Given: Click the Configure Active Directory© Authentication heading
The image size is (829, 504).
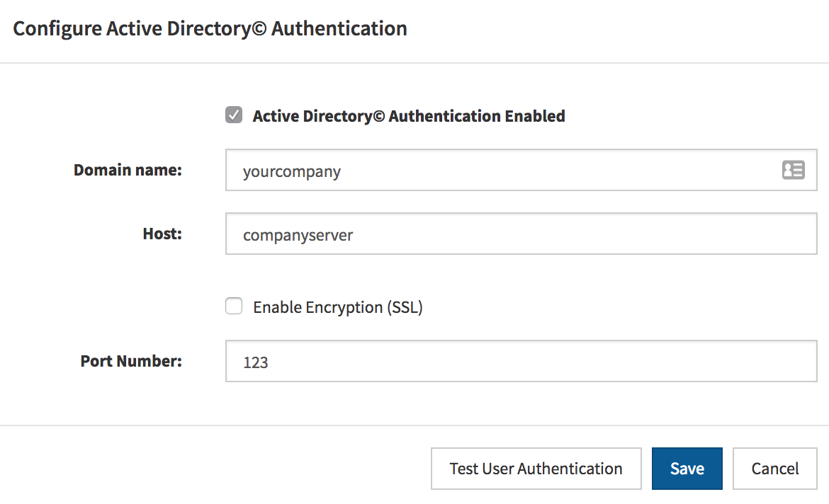Looking at the screenshot, I should point(210,29).
